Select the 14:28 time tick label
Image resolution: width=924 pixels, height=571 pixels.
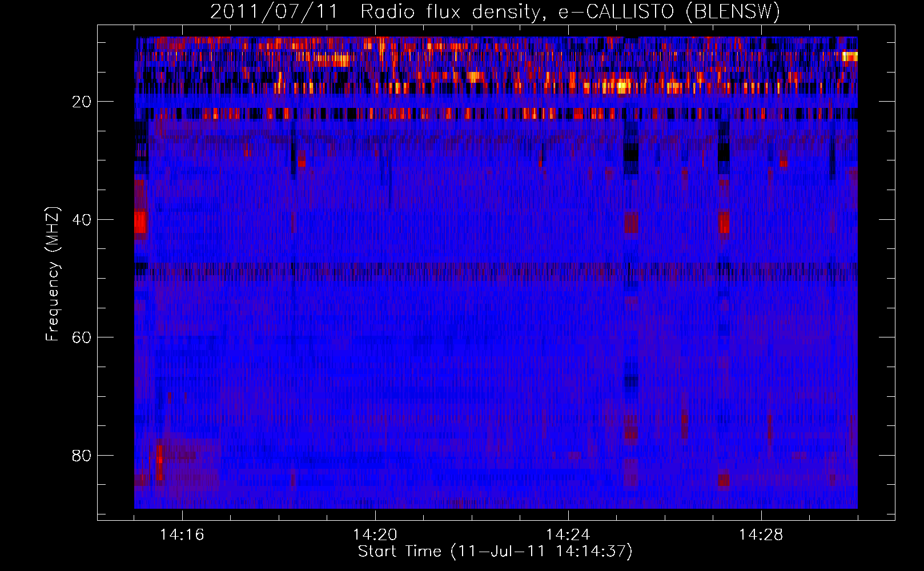click(761, 534)
